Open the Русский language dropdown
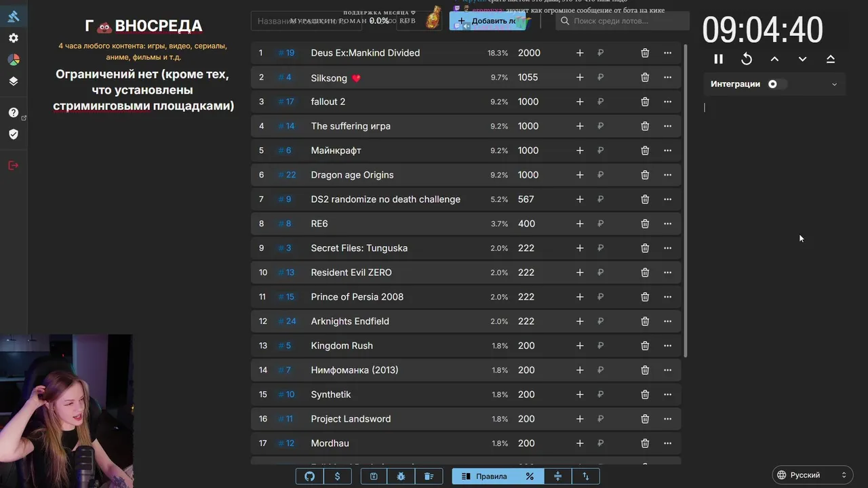Screen dimensions: 868x488 pyautogui.click(x=812, y=475)
